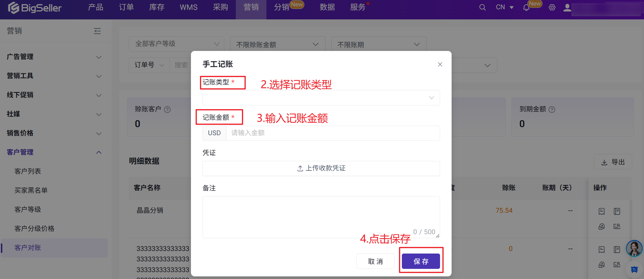Open the blue feedback chat icon
This screenshot has width=644, height=279.
pyautogui.click(x=634, y=269)
